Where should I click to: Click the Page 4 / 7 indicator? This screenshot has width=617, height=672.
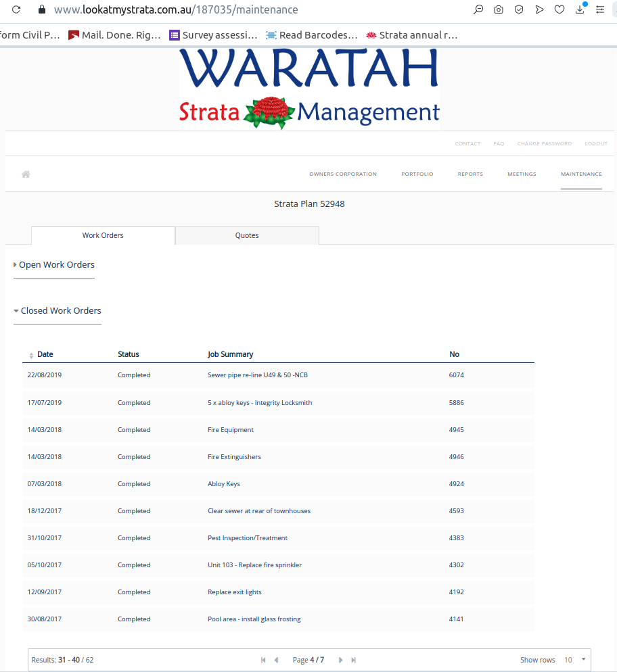[x=308, y=660]
